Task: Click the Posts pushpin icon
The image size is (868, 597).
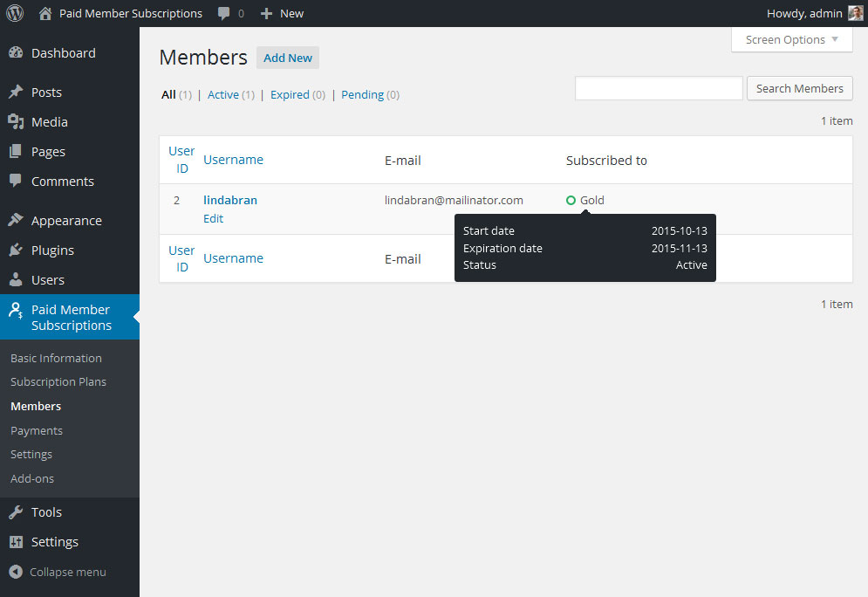Action: click(x=16, y=93)
